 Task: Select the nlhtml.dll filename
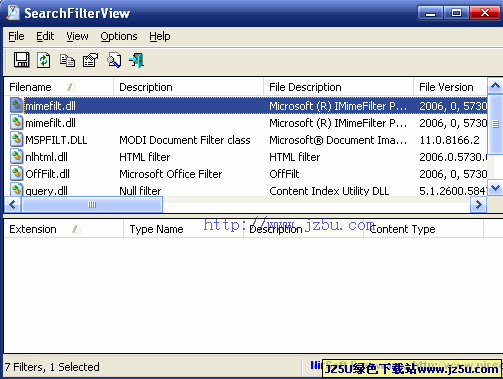pyautogui.click(x=46, y=157)
